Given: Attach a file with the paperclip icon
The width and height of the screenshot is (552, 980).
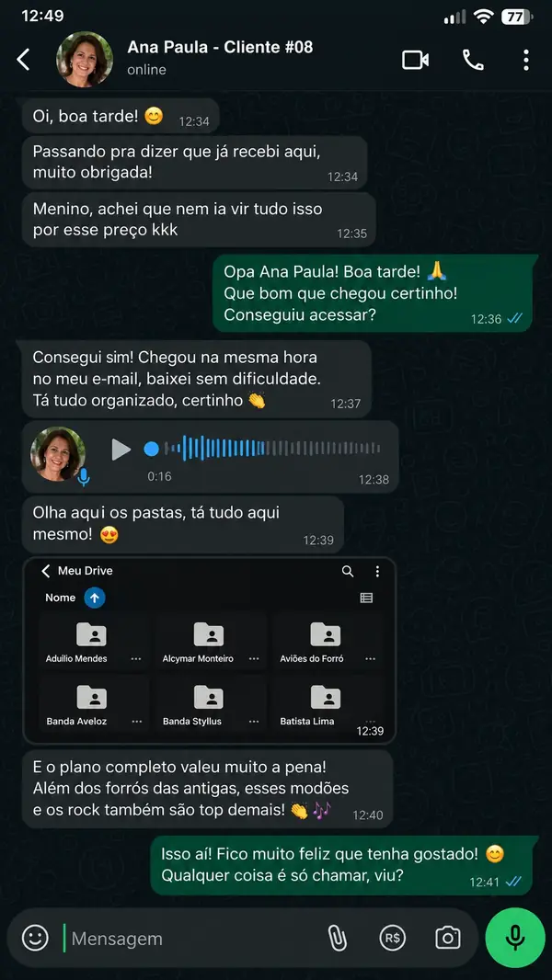Looking at the screenshot, I should [x=338, y=938].
